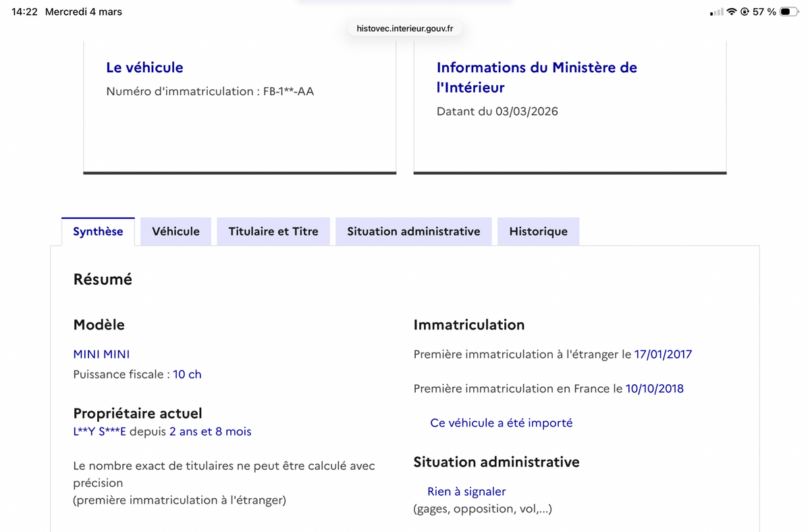Screen dimensions: 810x532
Task: Tap the date Mercredi 4 mars
Action: 84,12
